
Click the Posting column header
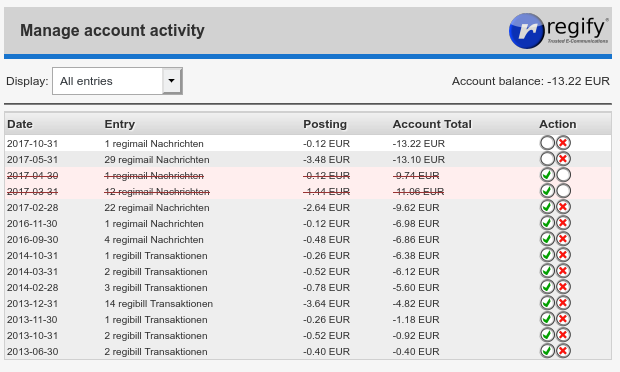pos(325,124)
